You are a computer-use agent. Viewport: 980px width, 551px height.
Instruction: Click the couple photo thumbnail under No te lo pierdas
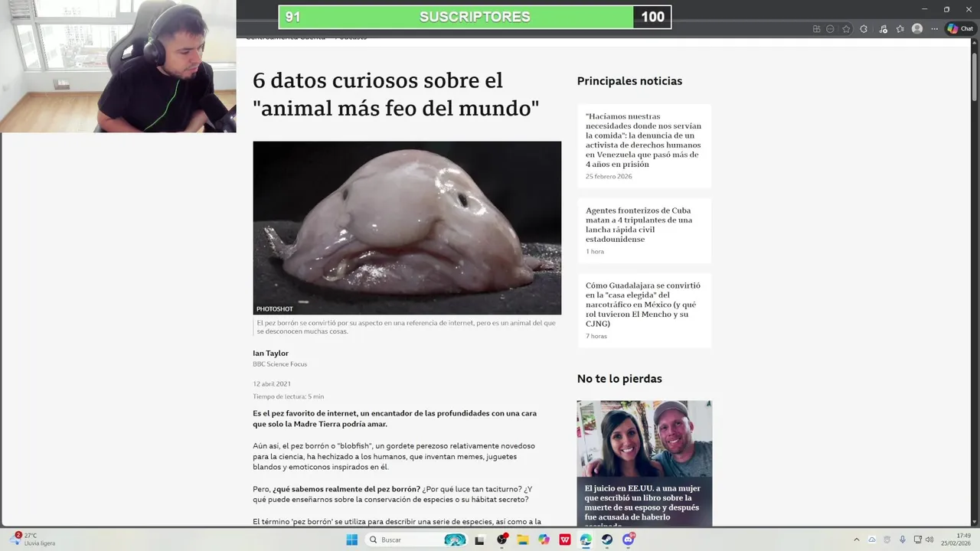[644, 439]
